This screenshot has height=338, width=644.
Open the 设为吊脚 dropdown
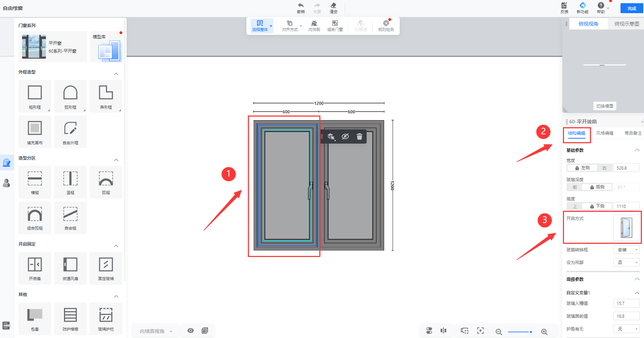pyautogui.click(x=627, y=262)
